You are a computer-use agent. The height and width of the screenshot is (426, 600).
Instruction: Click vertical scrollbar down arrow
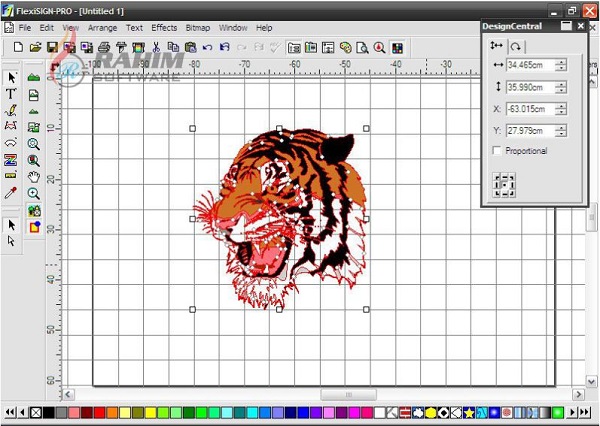tap(591, 381)
